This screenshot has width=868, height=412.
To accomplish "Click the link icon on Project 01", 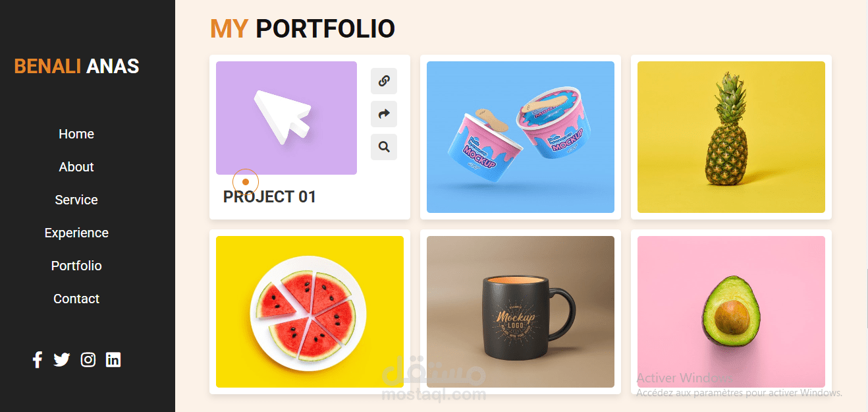I will click(384, 81).
